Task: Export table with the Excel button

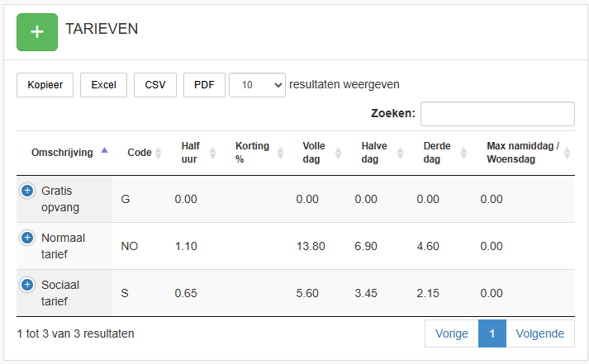Action: point(104,85)
